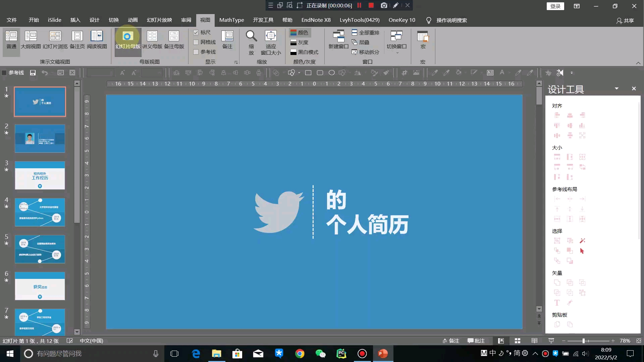Click thumbnail panel scroll down arrow
Screen dimensions: 644x362
coord(77,332)
